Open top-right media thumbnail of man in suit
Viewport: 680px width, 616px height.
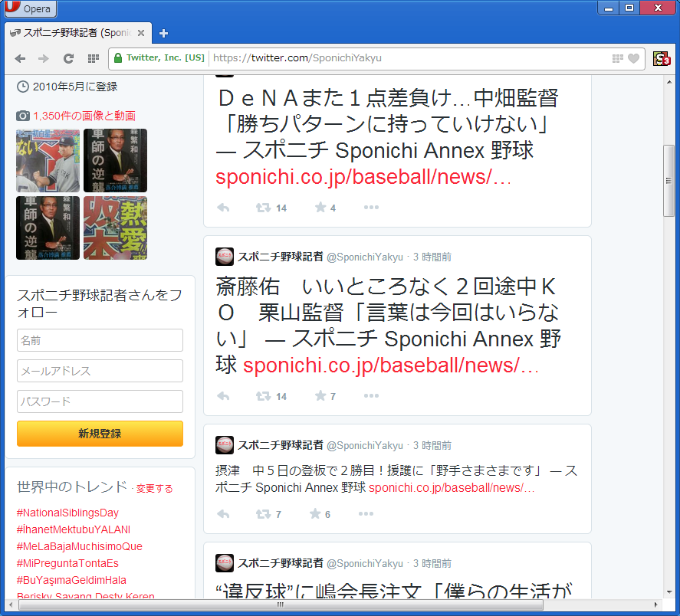(115, 160)
